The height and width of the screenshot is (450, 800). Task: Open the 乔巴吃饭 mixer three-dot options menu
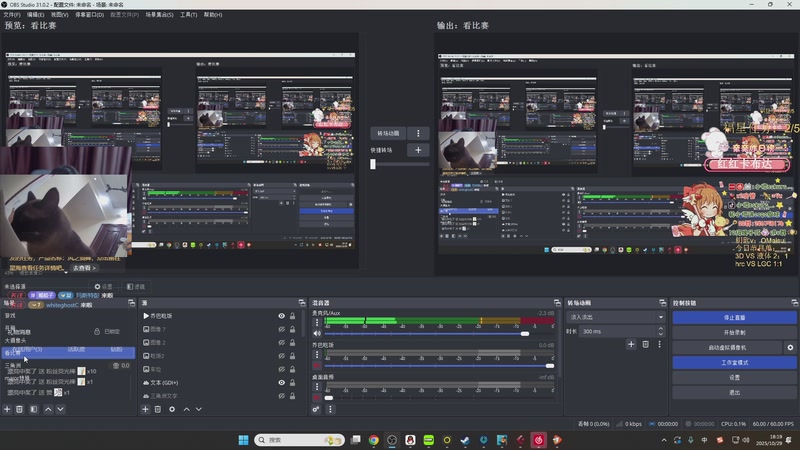point(317,355)
